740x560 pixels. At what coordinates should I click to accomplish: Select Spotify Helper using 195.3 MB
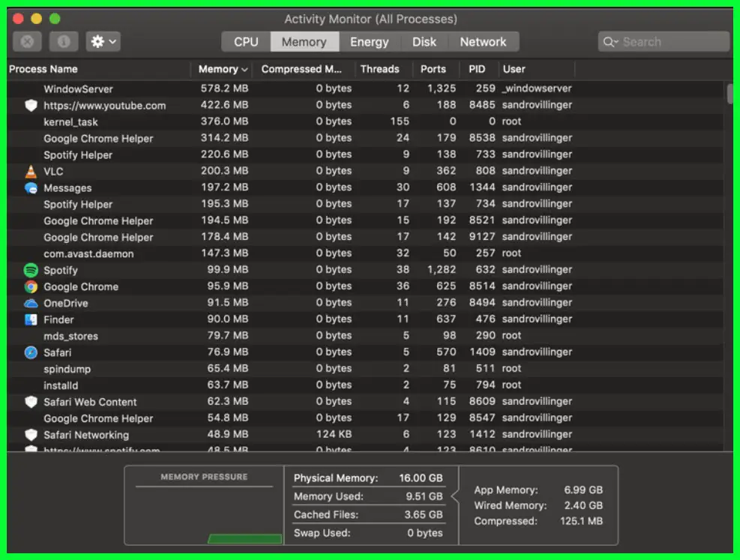[365, 204]
